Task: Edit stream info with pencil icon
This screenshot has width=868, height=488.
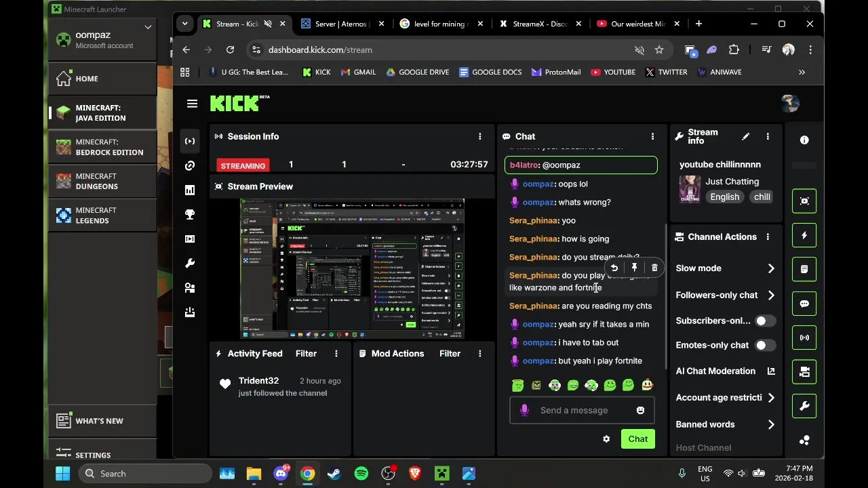Action: pyautogui.click(x=746, y=136)
